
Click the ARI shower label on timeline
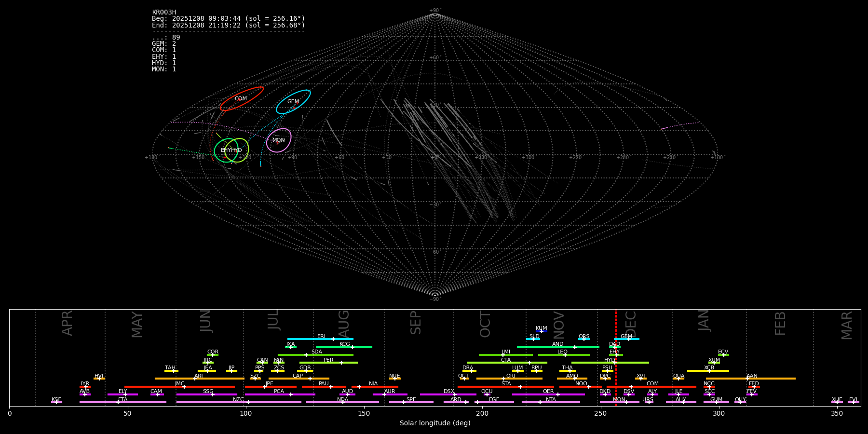coord(199,376)
